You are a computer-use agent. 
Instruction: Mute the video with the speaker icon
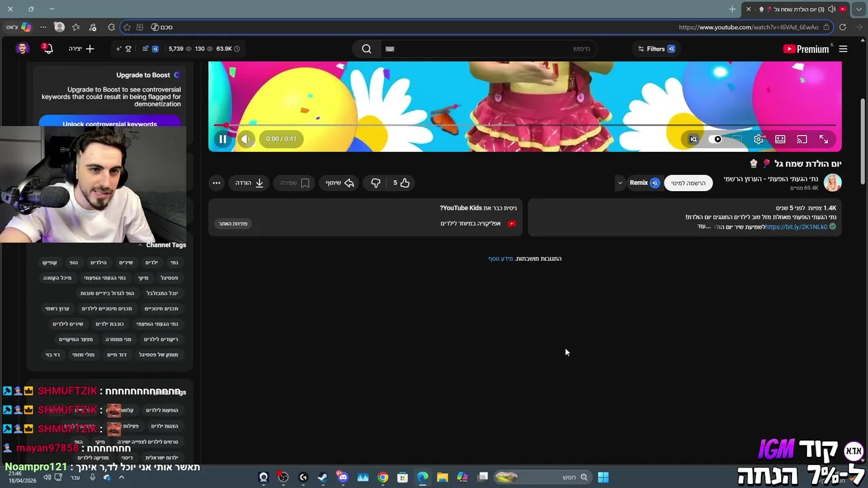point(245,139)
